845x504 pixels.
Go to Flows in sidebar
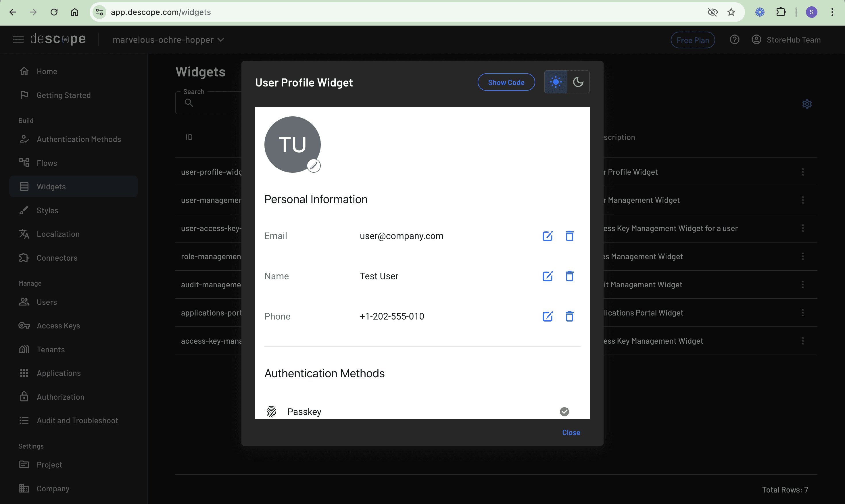[47, 163]
